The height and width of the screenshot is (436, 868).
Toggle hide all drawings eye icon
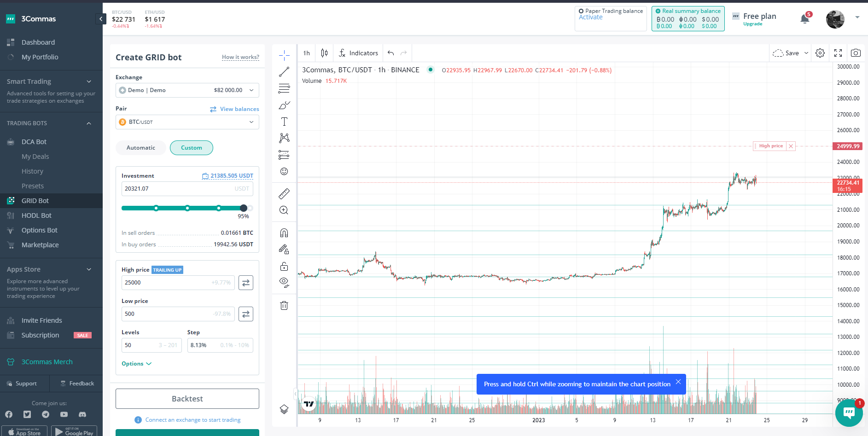click(284, 282)
